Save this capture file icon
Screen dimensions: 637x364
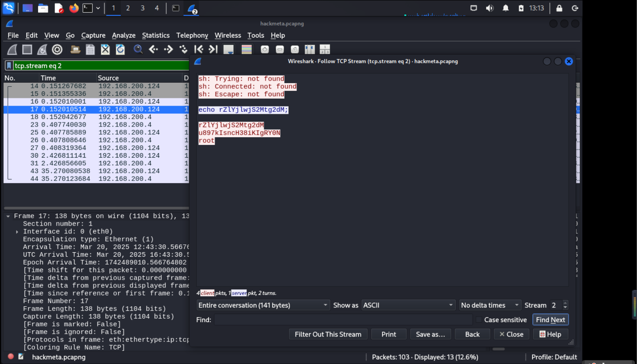click(90, 50)
